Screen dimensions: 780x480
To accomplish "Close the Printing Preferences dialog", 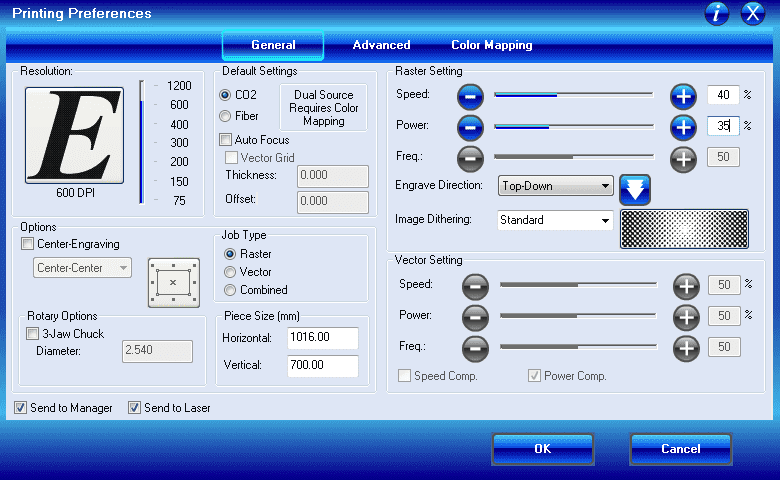I will (753, 13).
